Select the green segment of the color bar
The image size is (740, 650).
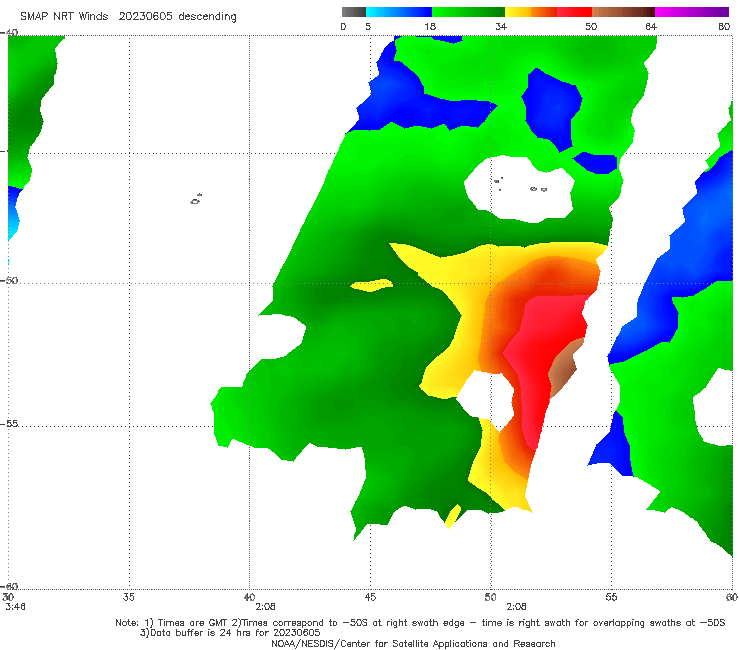pyautogui.click(x=468, y=12)
